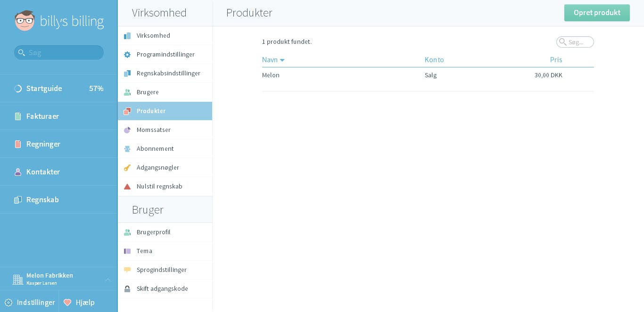Viewport: 644px width, 312px height.
Task: Open Regninger from the main menu
Action: coord(59,144)
